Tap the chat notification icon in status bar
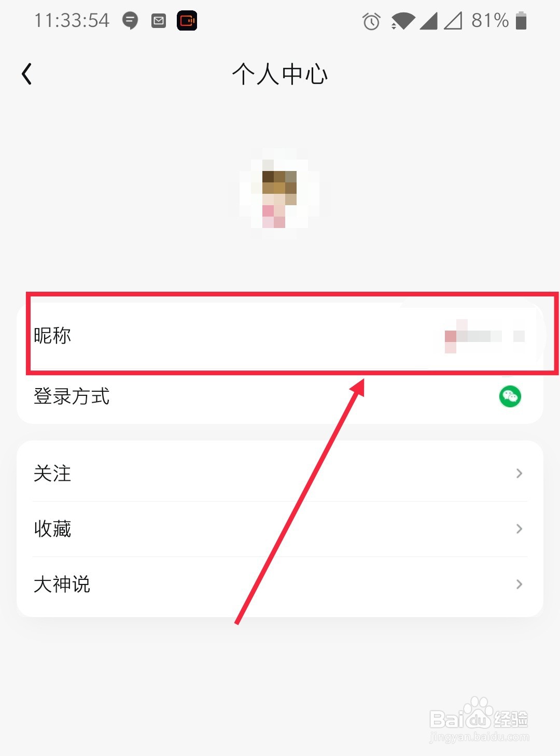Image resolution: width=560 pixels, height=756 pixels. click(x=130, y=21)
